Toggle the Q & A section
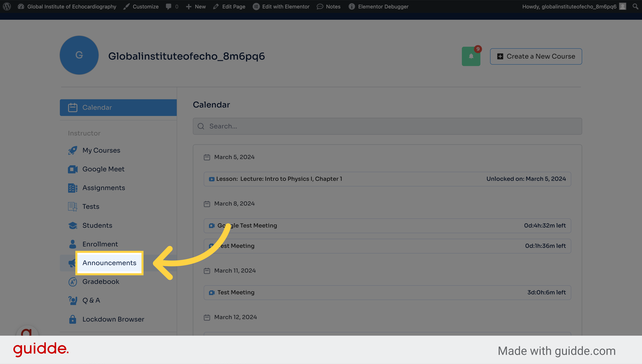 tap(91, 300)
